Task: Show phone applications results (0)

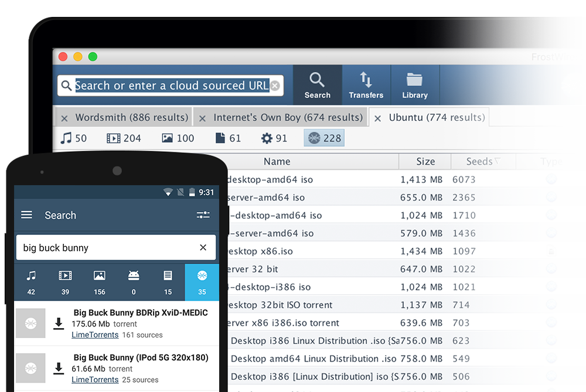Action: coord(134,282)
